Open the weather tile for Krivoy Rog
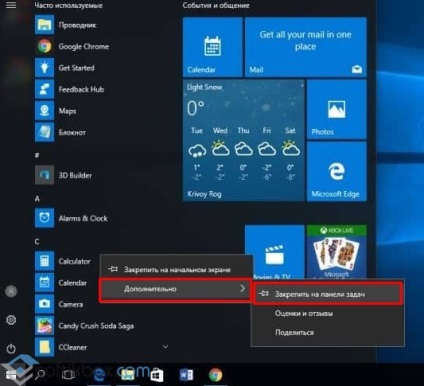 click(x=244, y=140)
